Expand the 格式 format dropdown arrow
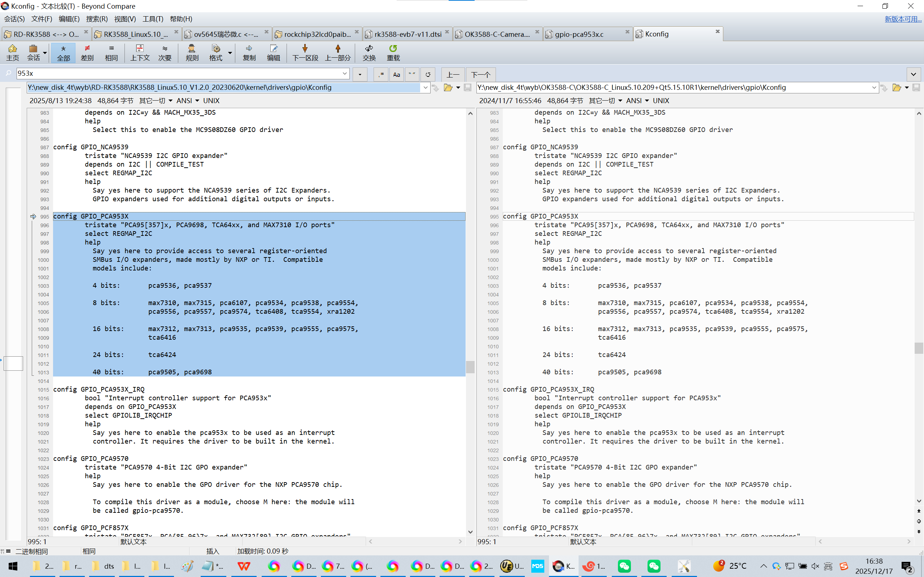The height and width of the screenshot is (577, 924). click(230, 53)
